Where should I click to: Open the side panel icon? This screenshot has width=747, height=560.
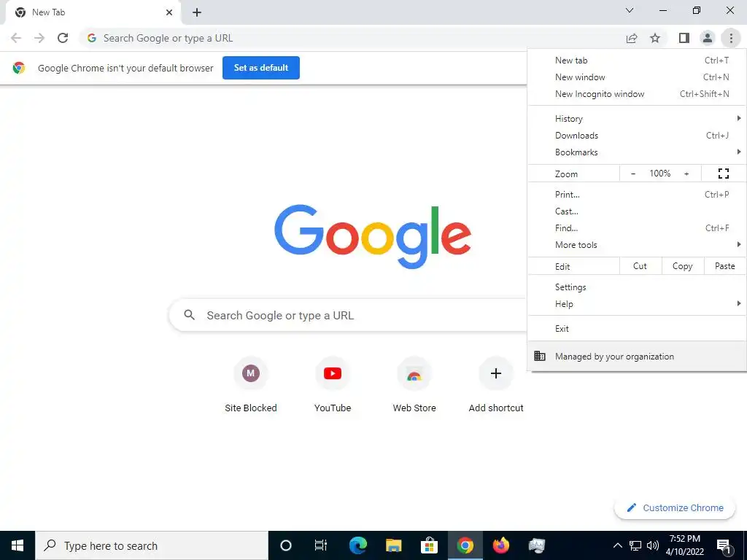tap(684, 38)
